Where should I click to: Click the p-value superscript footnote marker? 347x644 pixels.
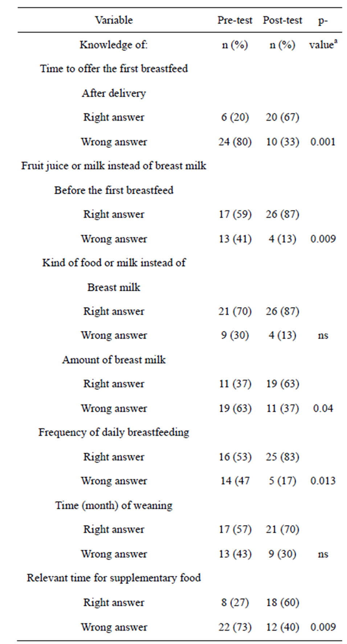click(x=335, y=41)
